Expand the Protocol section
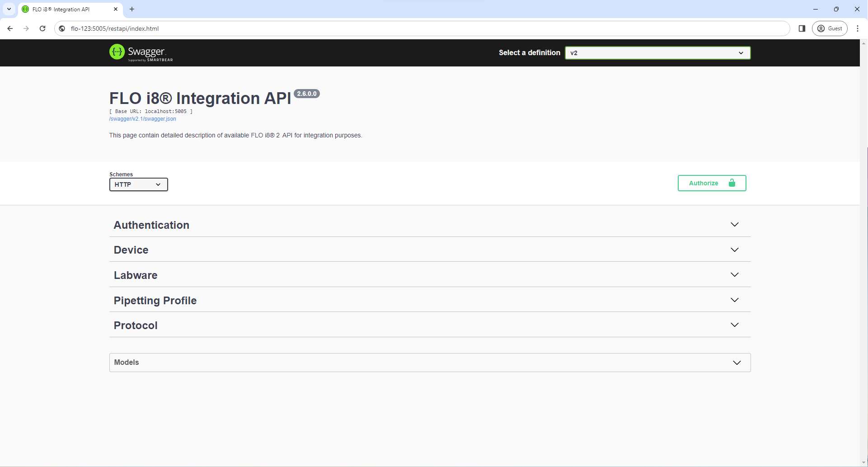 [x=136, y=325]
